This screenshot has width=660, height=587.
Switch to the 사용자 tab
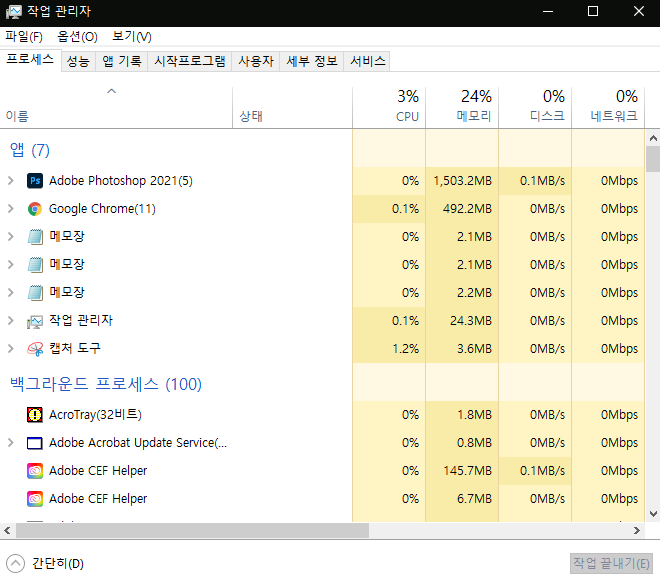point(256,61)
